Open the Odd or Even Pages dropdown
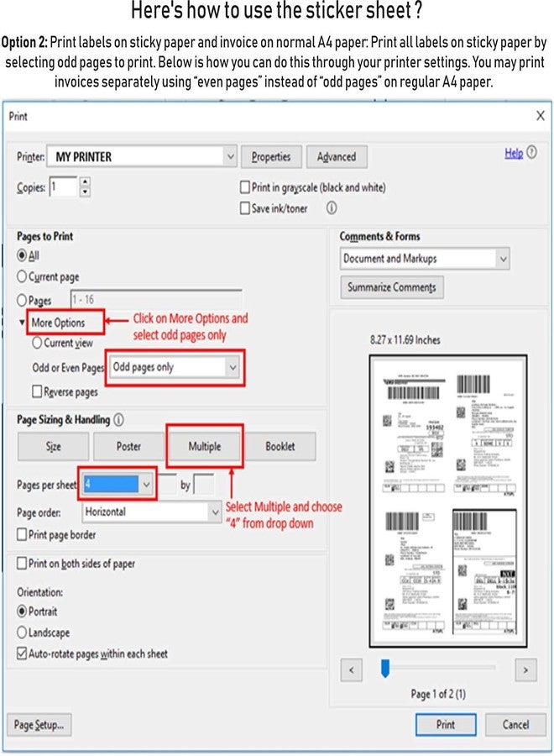The height and width of the screenshot is (756, 554). (x=233, y=367)
